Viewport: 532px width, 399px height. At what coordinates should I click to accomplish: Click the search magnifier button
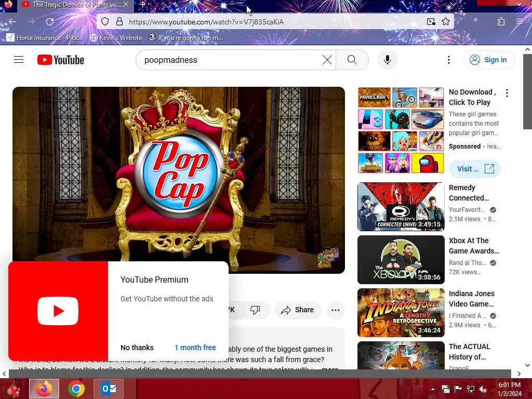[352, 60]
